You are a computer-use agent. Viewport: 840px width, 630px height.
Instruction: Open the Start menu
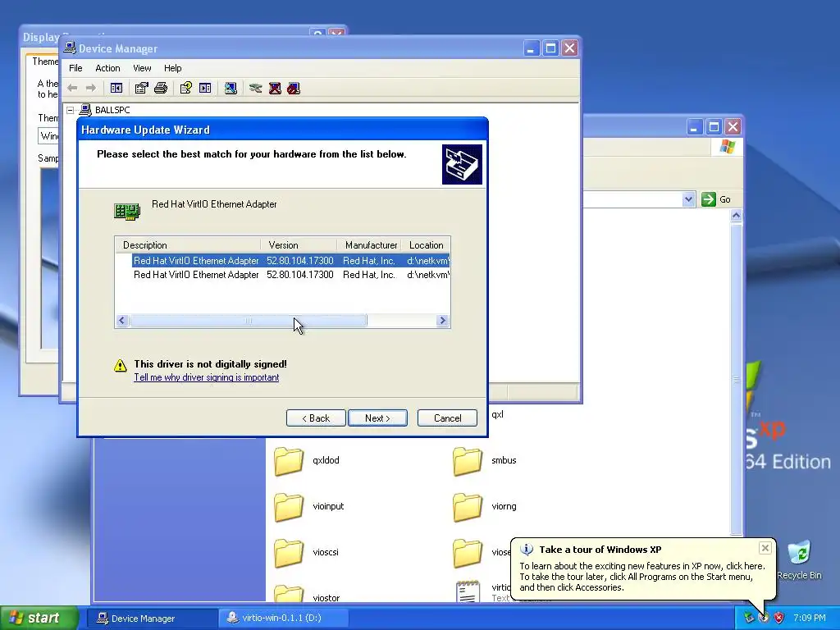[x=39, y=618]
